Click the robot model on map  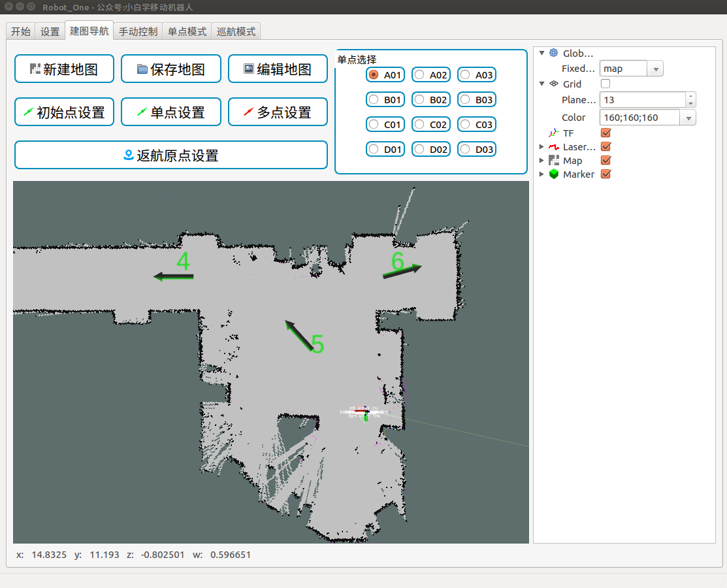coord(364,412)
